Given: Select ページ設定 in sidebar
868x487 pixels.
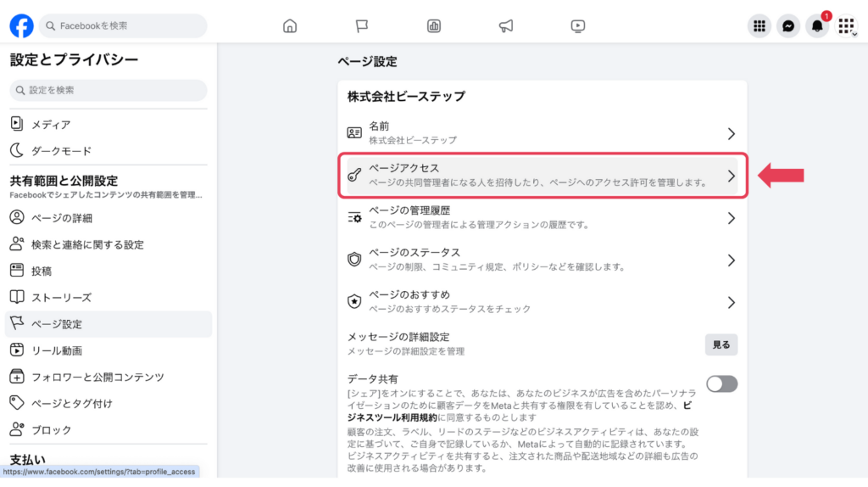Looking at the screenshot, I should 108,324.
